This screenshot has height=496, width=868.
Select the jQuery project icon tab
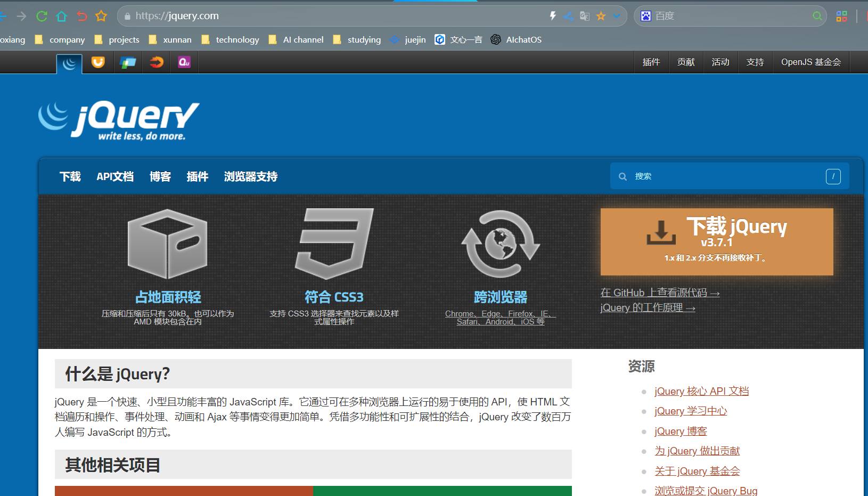pos(69,63)
